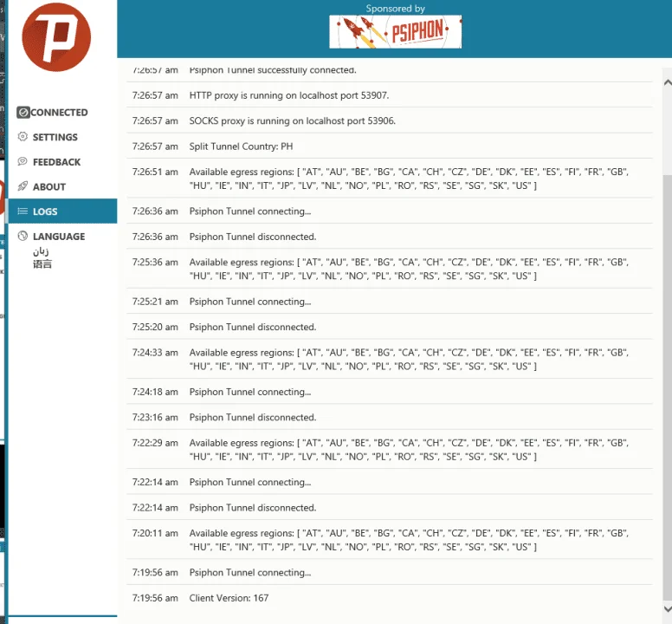This screenshot has width=672, height=624.
Task: Click the Persian language label زبان
Action: pyautogui.click(x=42, y=251)
